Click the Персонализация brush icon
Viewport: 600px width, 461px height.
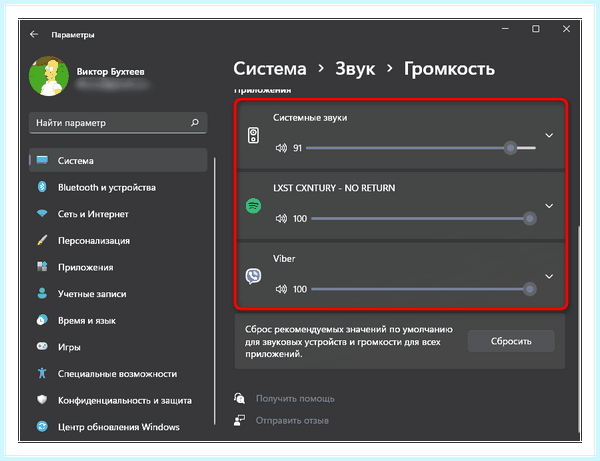[42, 240]
